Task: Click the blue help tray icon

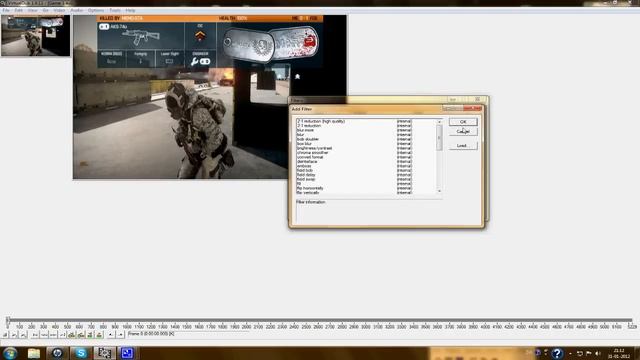Action: [x=557, y=353]
